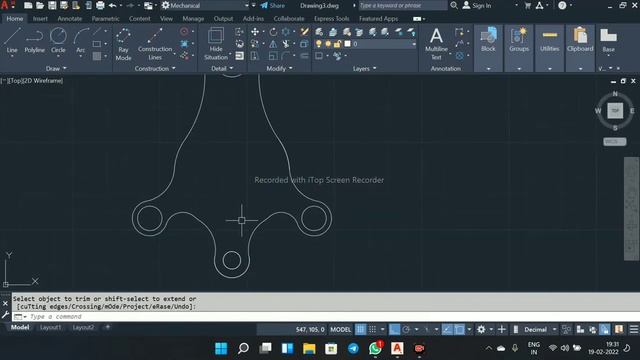
Task: Click the customization hamburger icon in status bar
Action: pos(633,329)
